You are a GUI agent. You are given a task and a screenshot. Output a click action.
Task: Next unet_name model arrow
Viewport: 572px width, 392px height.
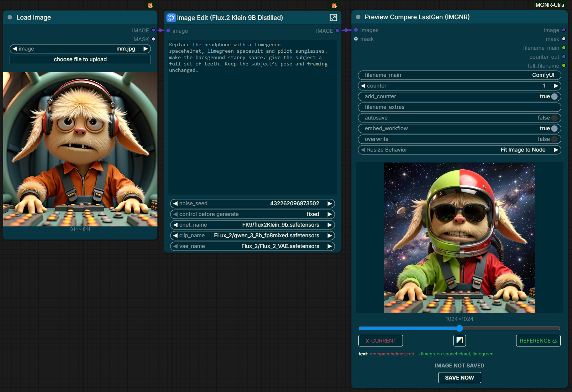(x=330, y=225)
